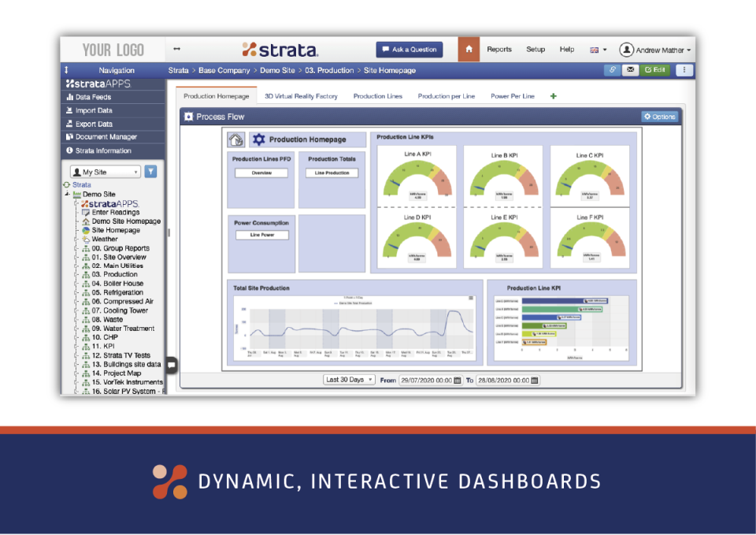Viewport: 756px width, 535px height.
Task: Click the Ask a Question button
Action: (409, 49)
